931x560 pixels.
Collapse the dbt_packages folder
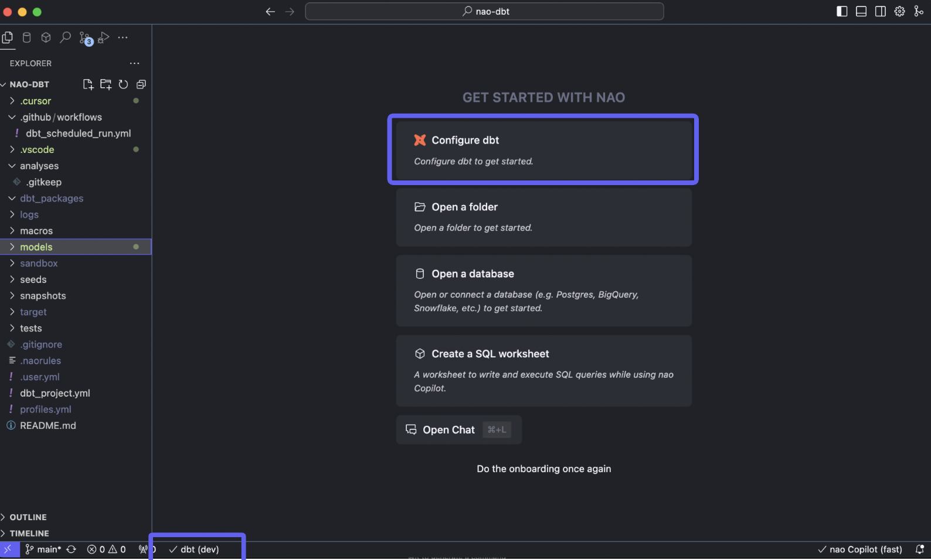pos(76,199)
